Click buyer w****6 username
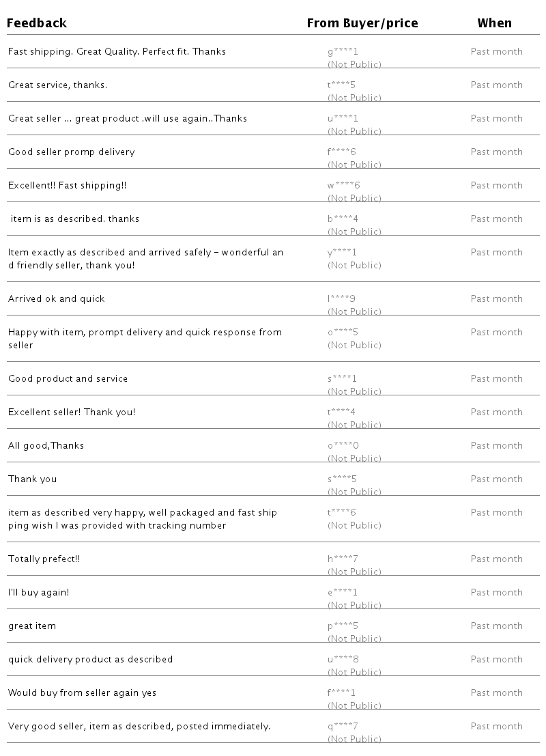Image resolution: width=546 pixels, height=756 pixels. [343, 186]
